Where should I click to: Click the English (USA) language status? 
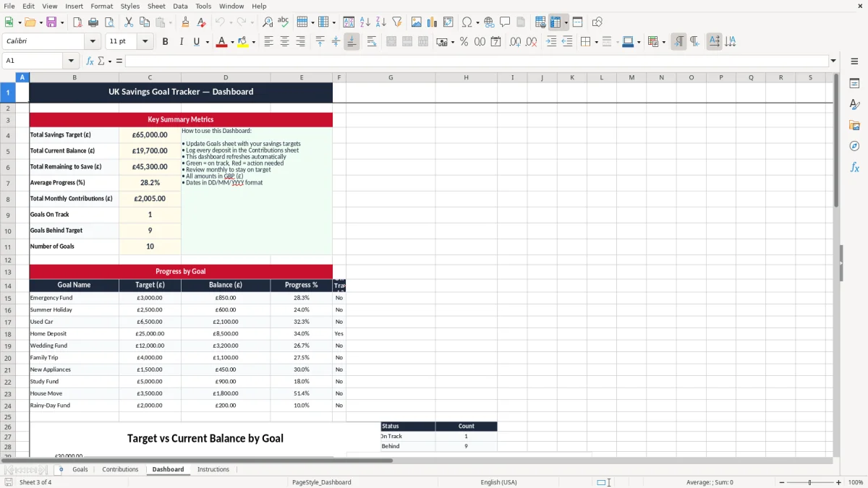coord(499,482)
